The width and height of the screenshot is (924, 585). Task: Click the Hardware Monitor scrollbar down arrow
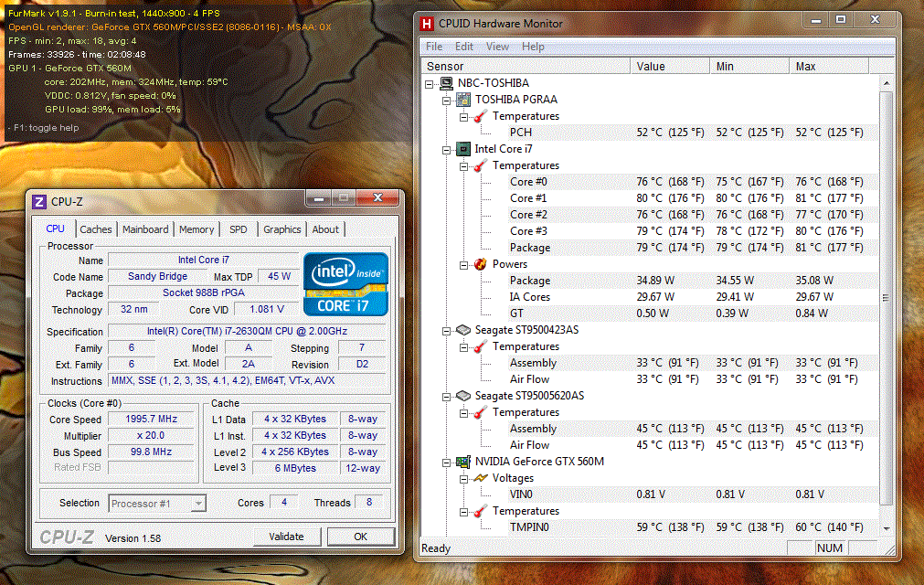pos(887,528)
